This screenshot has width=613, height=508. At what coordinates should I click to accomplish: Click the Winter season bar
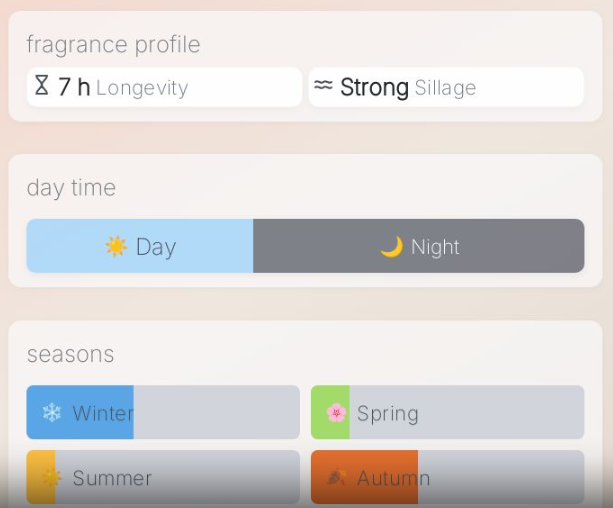[163, 412]
